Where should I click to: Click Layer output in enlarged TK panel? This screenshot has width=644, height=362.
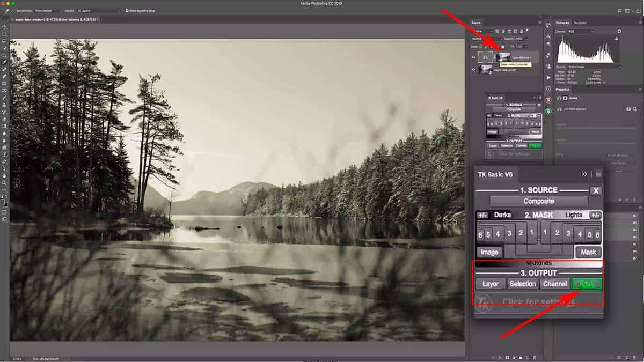pos(491,284)
